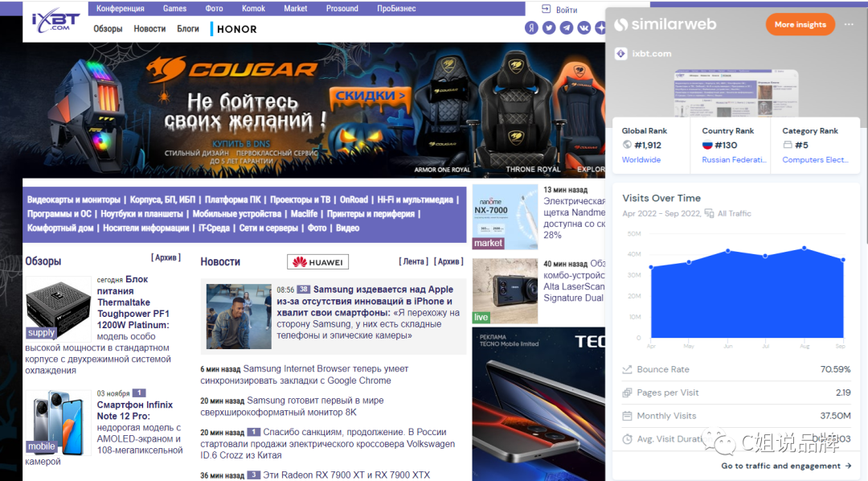Open Мобильные устройства category
This screenshot has width=868, height=481.
[237, 214]
